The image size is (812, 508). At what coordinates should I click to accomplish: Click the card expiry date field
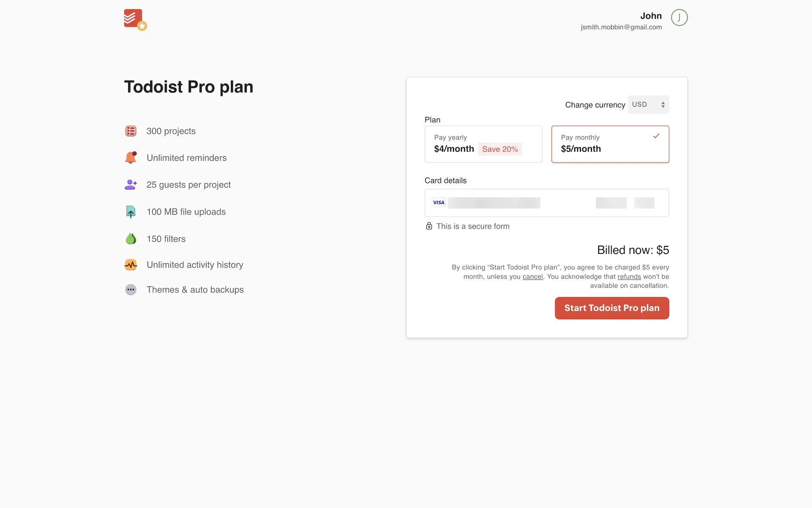click(x=611, y=203)
